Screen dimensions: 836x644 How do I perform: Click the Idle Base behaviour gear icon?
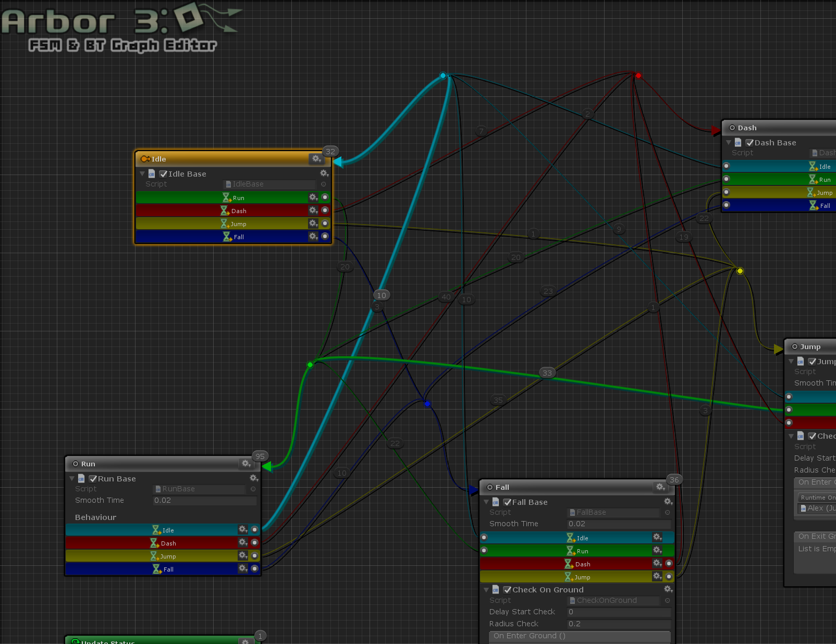tap(324, 173)
